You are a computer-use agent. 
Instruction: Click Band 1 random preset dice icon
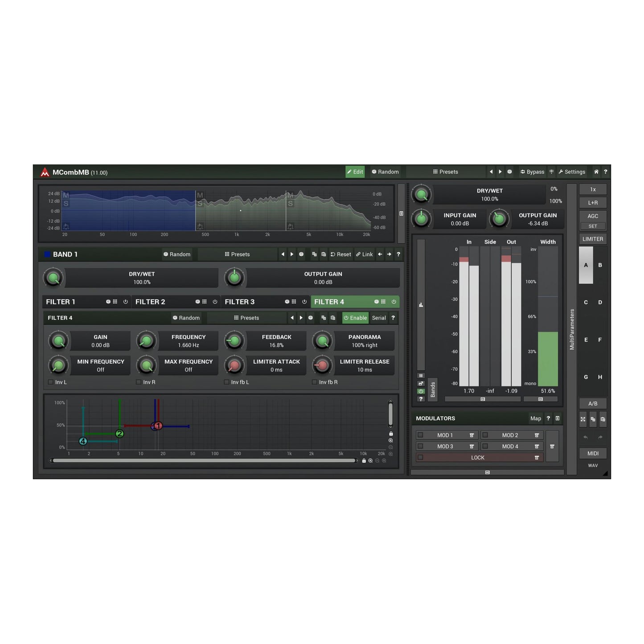coord(301,254)
